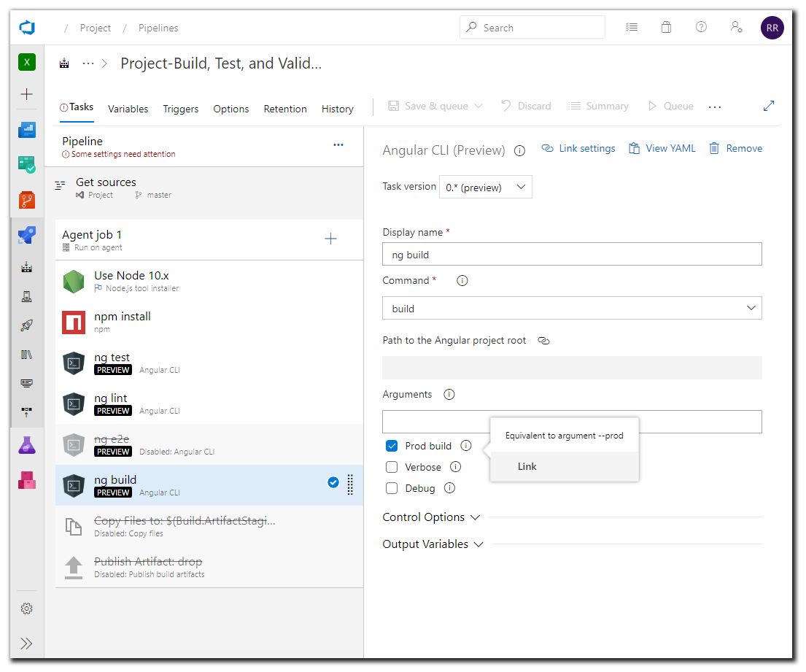
Task: Uncheck the Prod build checkbox
Action: (x=392, y=446)
